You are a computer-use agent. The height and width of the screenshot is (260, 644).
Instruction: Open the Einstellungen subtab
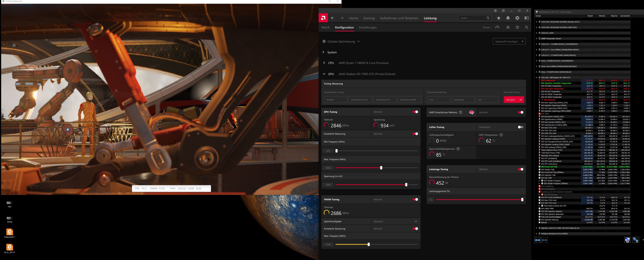[368, 27]
